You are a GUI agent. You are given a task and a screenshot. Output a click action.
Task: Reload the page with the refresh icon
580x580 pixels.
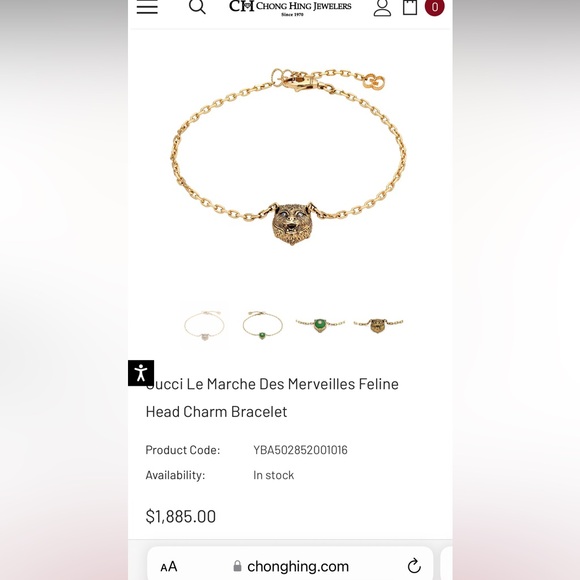pyautogui.click(x=414, y=566)
